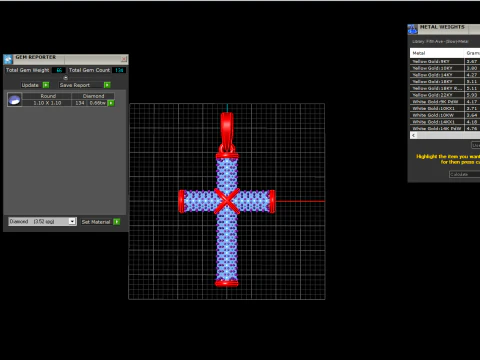Select the Yellow Gold 10KY row
The width and height of the screenshot is (480, 360).
pos(445,68)
